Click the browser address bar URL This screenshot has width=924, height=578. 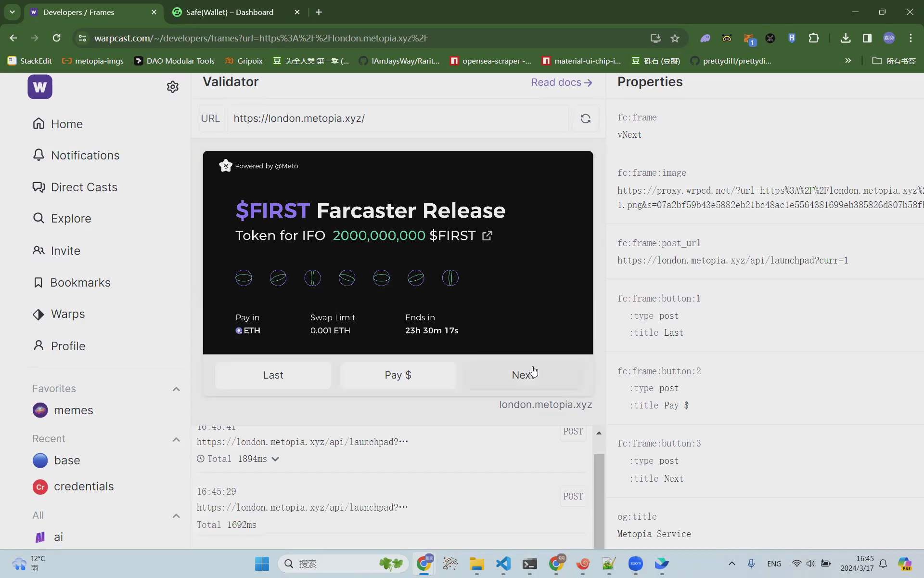pos(261,38)
